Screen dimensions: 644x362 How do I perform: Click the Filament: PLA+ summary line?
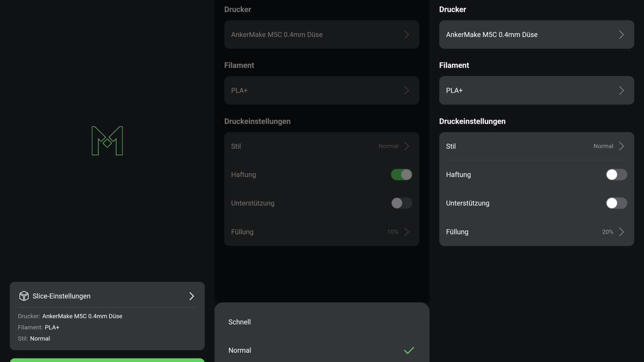pyautogui.click(x=39, y=327)
